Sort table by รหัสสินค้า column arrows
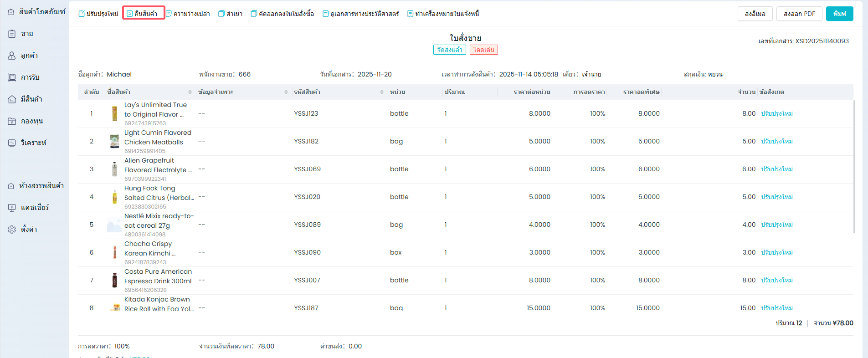Screen dimensions: 868x358 [x=382, y=92]
